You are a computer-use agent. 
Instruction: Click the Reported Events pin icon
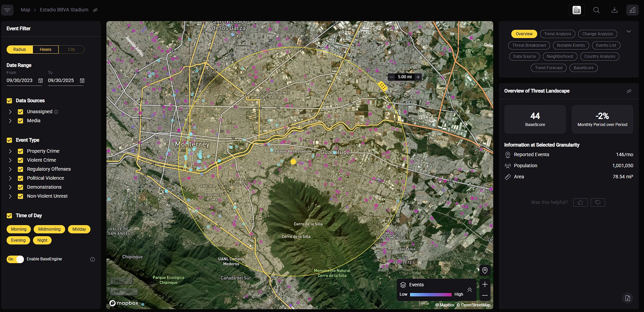pos(508,155)
